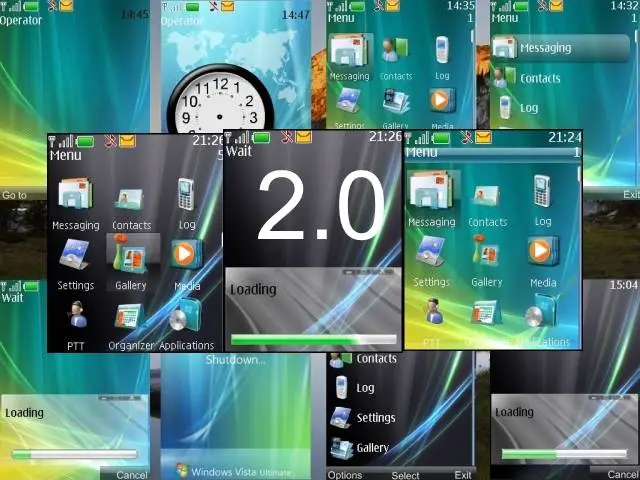This screenshot has width=640, height=480.
Task: Click envelope message icon in 21:26 Wait status bar
Action: [x=304, y=137]
